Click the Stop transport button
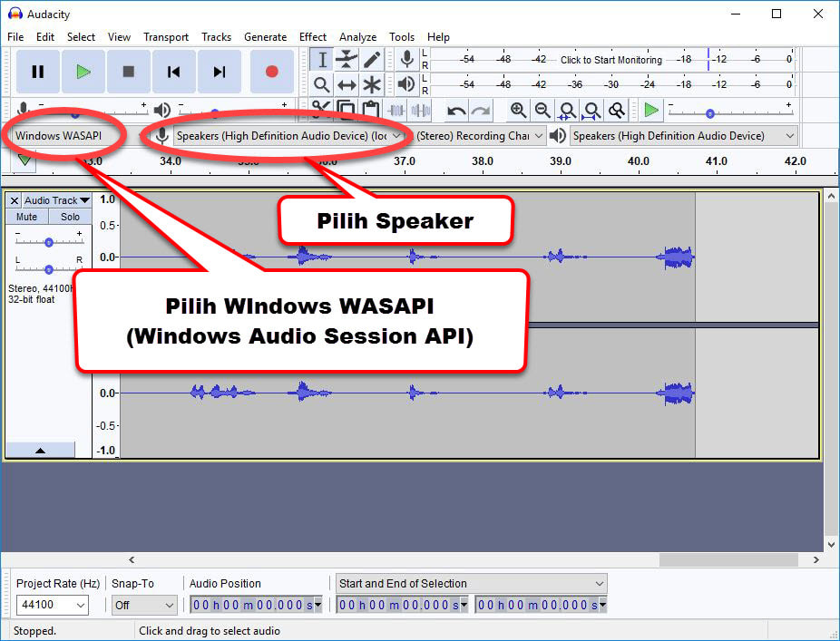Screen dimensions: 840x641 [128, 72]
